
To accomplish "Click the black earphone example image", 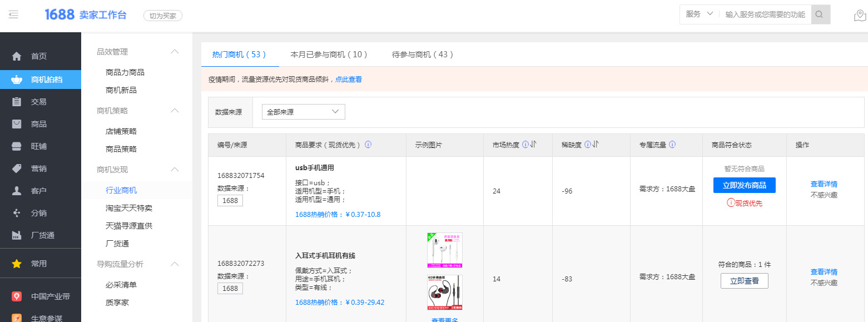I will pos(445,293).
